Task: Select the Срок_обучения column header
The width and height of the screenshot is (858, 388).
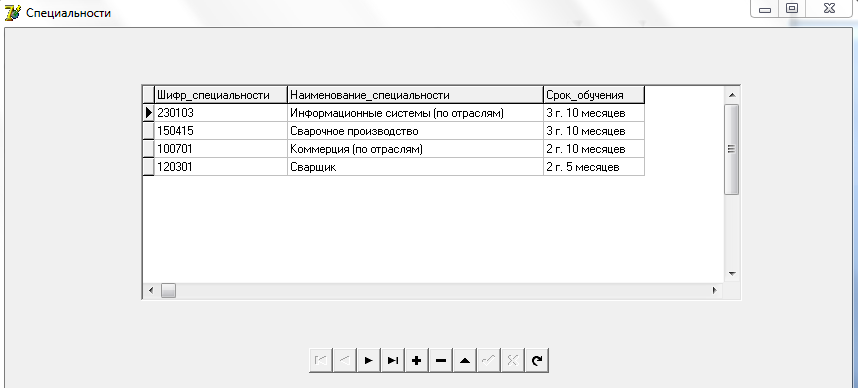Action: (594, 95)
